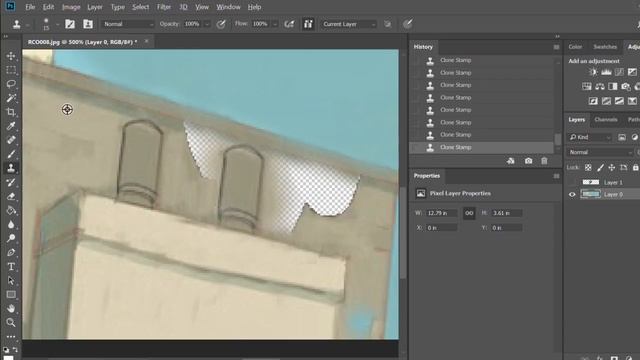
Task: Select the History Brush tool
Action: point(11,182)
